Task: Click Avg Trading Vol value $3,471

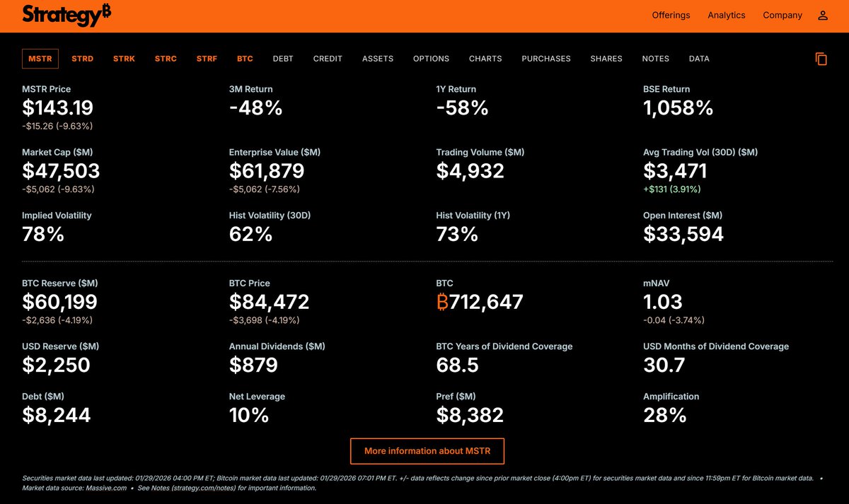Action: [x=675, y=171]
